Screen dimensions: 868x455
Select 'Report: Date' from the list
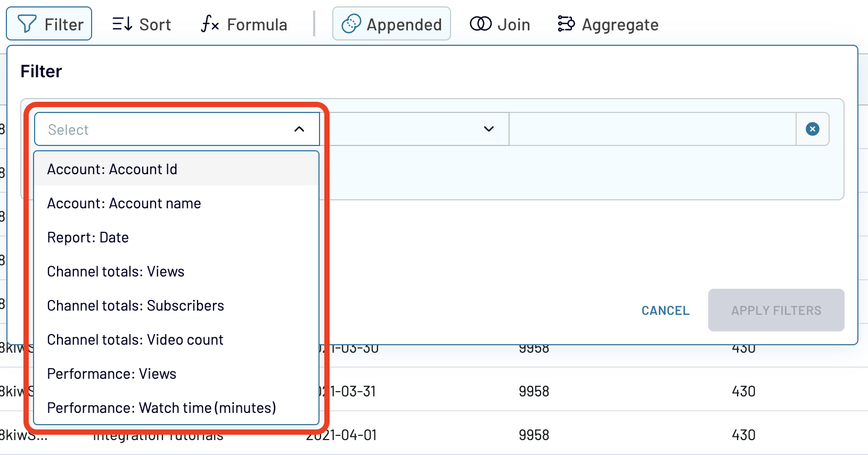coord(88,238)
